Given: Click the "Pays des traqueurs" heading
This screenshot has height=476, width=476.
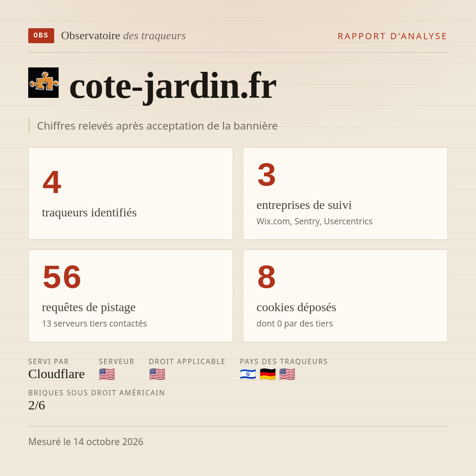Looking at the screenshot, I should pos(284,361).
